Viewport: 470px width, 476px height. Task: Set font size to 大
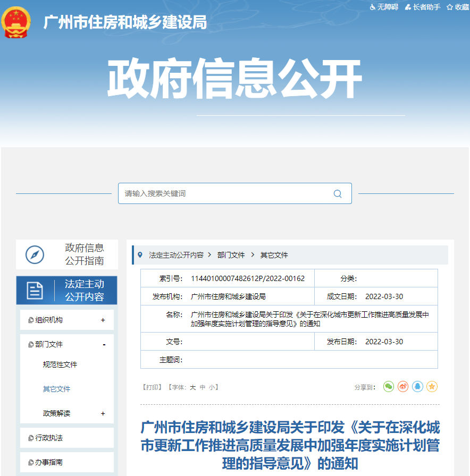click(191, 387)
